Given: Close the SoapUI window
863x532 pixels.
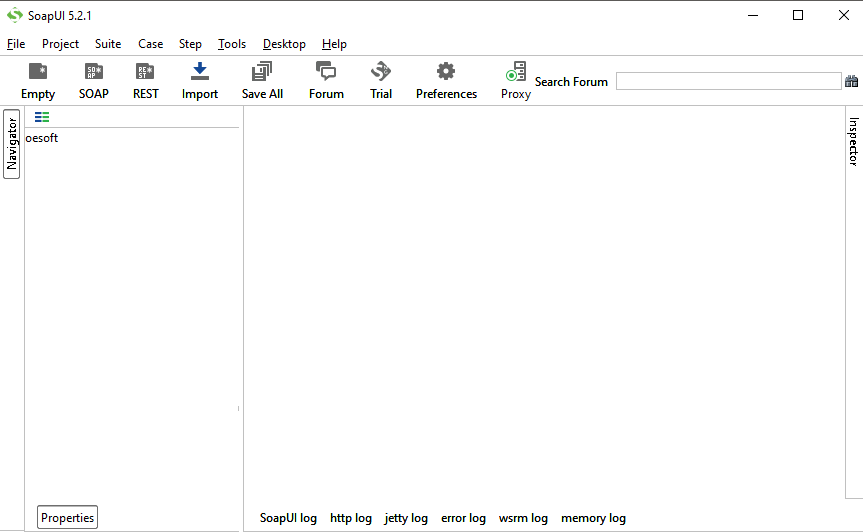Looking at the screenshot, I should [x=843, y=15].
